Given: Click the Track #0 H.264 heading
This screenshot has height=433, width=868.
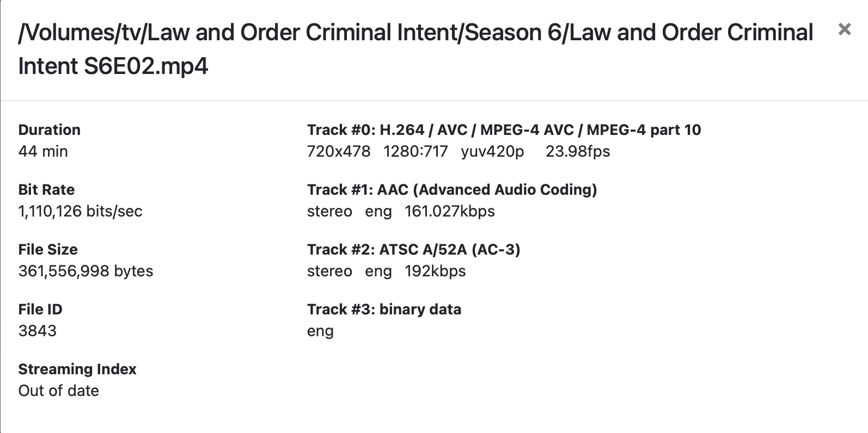Looking at the screenshot, I should click(504, 130).
